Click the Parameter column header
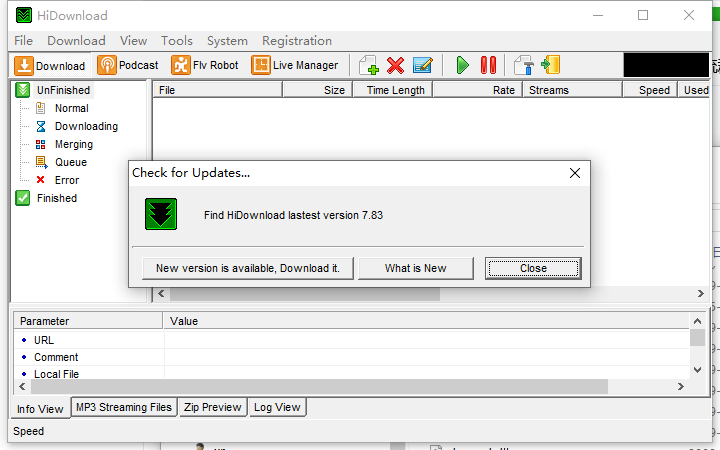The image size is (720, 450). (x=88, y=321)
